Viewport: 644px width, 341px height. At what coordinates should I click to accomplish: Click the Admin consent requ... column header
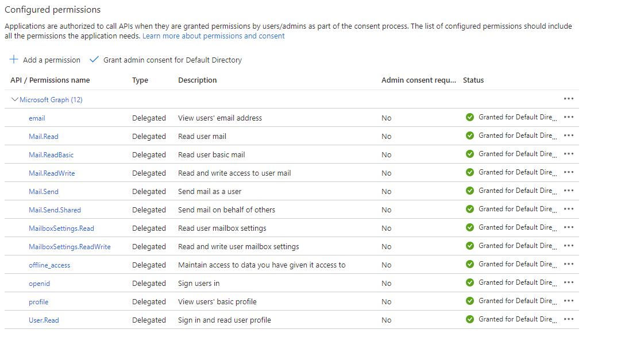pos(419,80)
